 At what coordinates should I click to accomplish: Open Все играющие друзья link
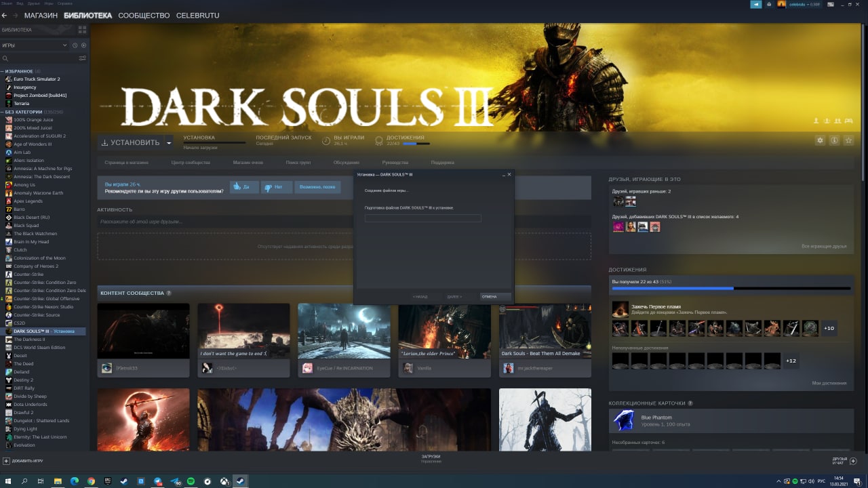pos(824,246)
